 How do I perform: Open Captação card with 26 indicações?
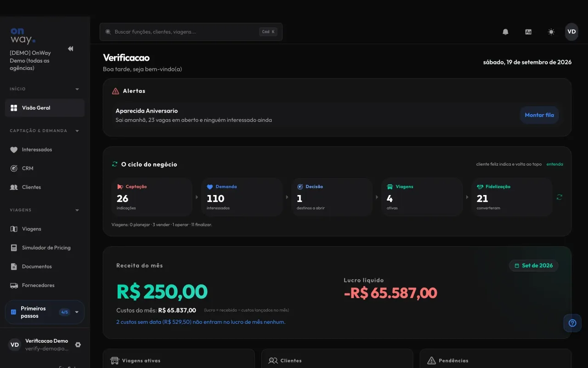click(152, 197)
